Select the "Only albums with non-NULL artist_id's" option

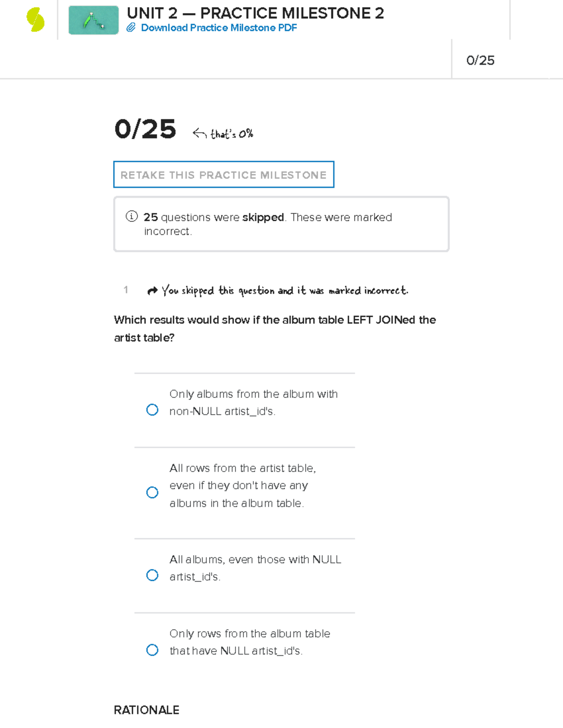tap(152, 409)
